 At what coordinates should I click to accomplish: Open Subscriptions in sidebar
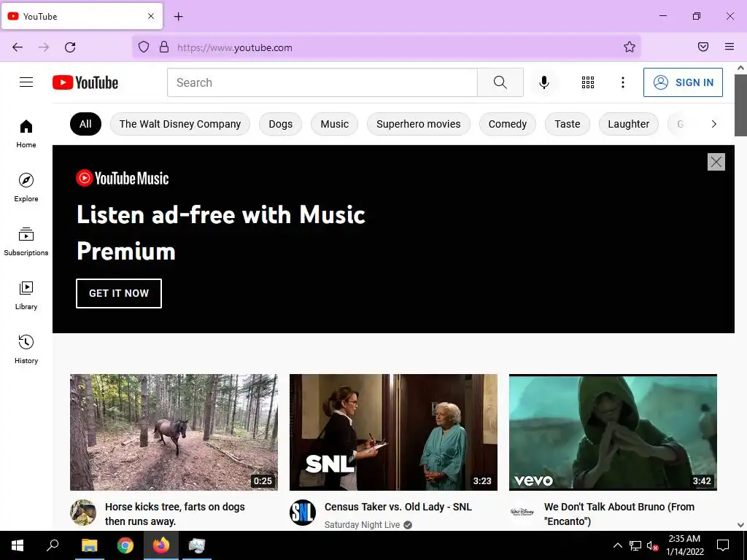[26, 242]
